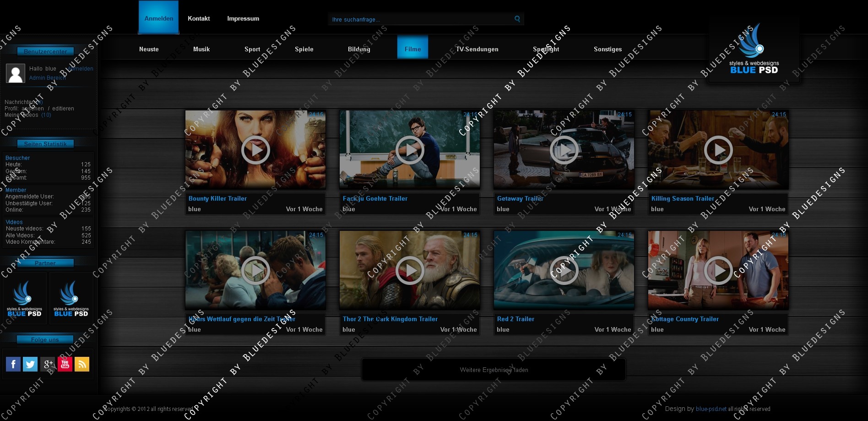Click the Partner panel header

45,263
